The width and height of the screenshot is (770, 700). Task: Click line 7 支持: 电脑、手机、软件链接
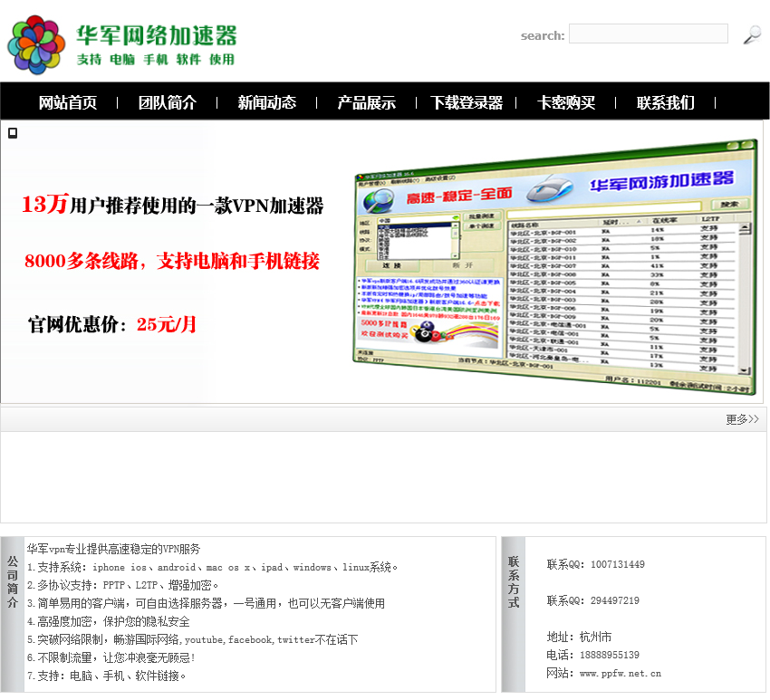click(107, 676)
